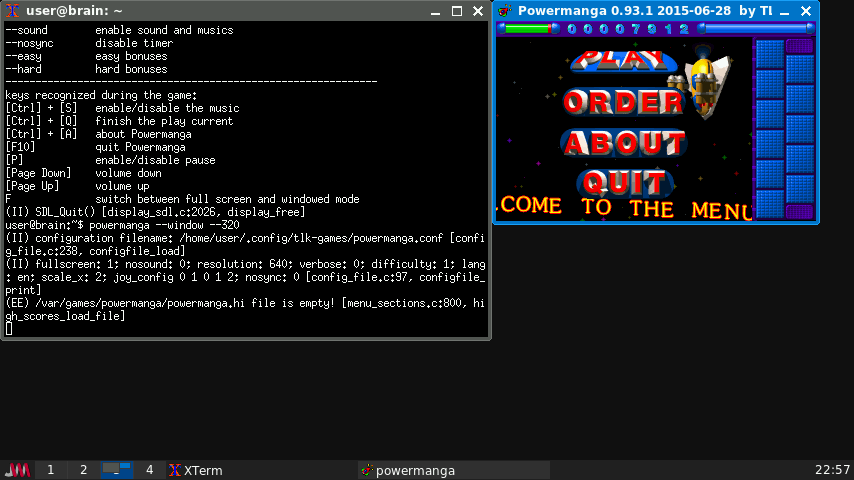
Task: Open the ABOUT entry in the game menu
Action: pos(622,143)
